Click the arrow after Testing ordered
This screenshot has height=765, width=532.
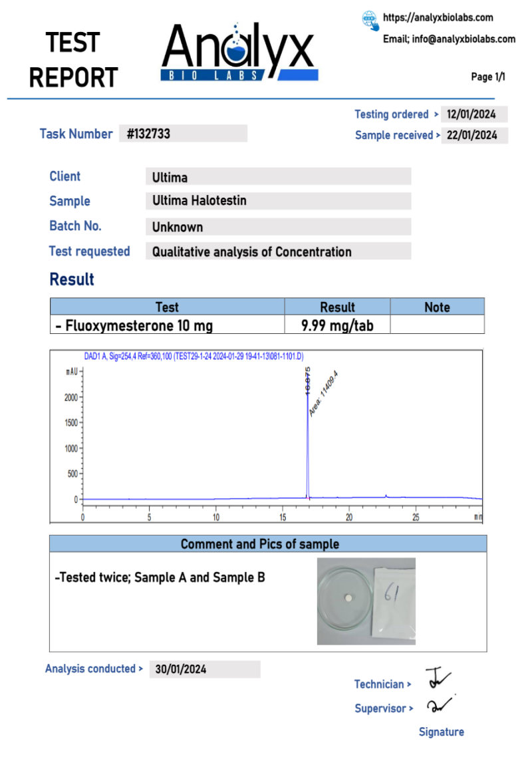click(x=436, y=114)
